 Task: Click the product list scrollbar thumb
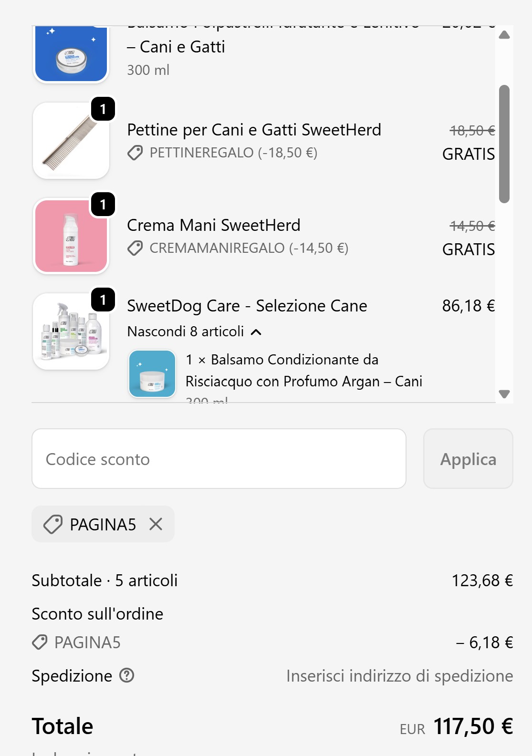click(504, 144)
